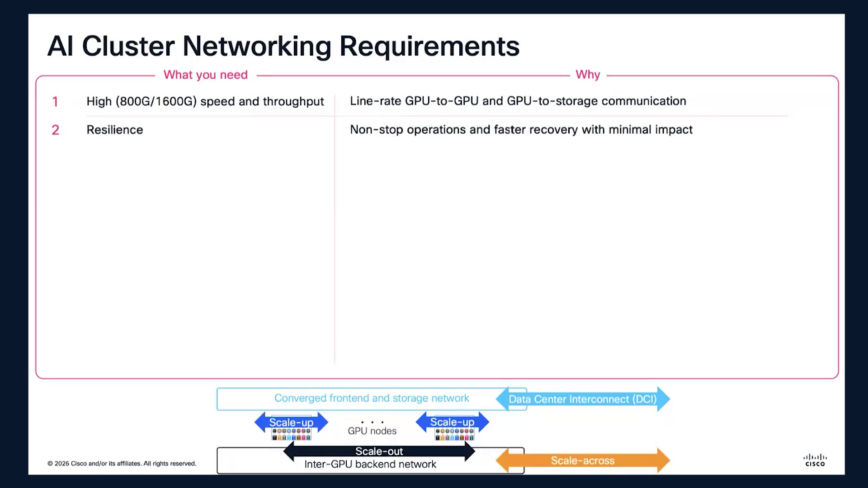Select the orange Scale-across arrow
Screen dimensions: 868x488
coord(583,460)
